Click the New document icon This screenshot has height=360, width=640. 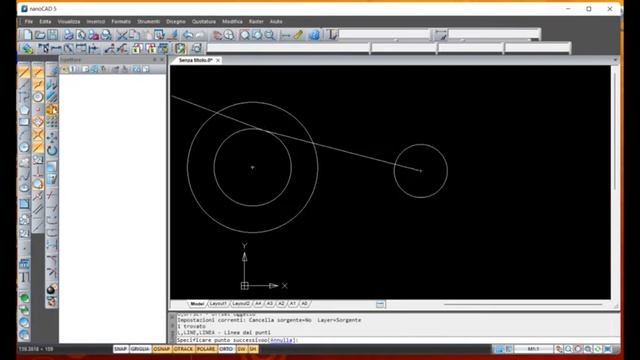pyautogui.click(x=27, y=35)
